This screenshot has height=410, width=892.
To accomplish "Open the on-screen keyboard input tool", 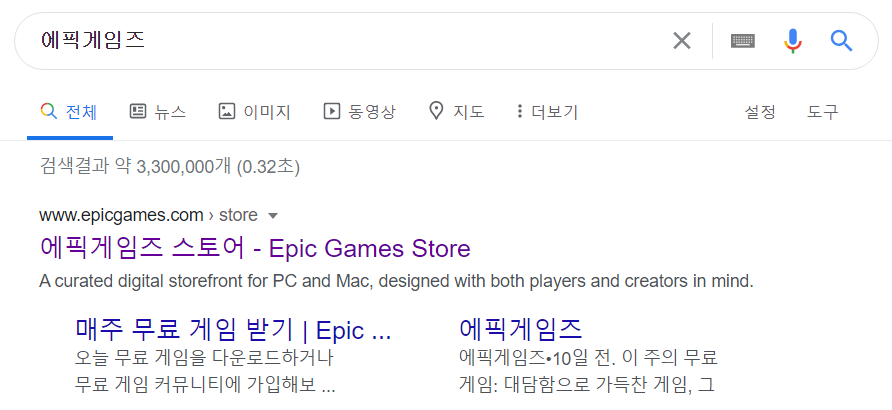I will [x=743, y=41].
